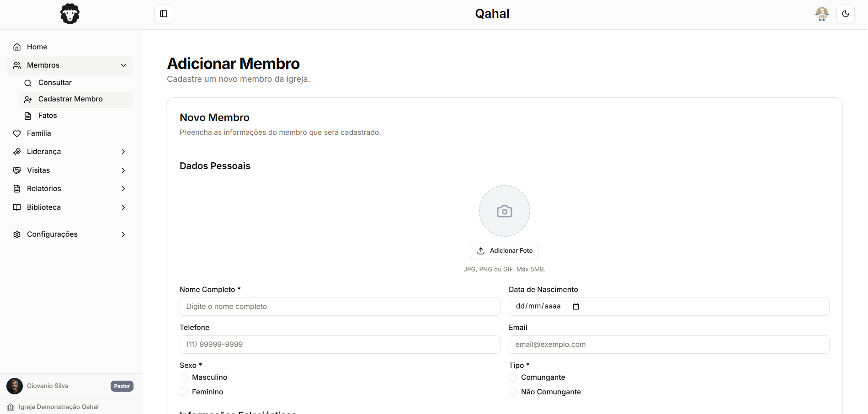This screenshot has width=868, height=414.
Task: Collapse the Membros section chevron
Action: (123, 65)
